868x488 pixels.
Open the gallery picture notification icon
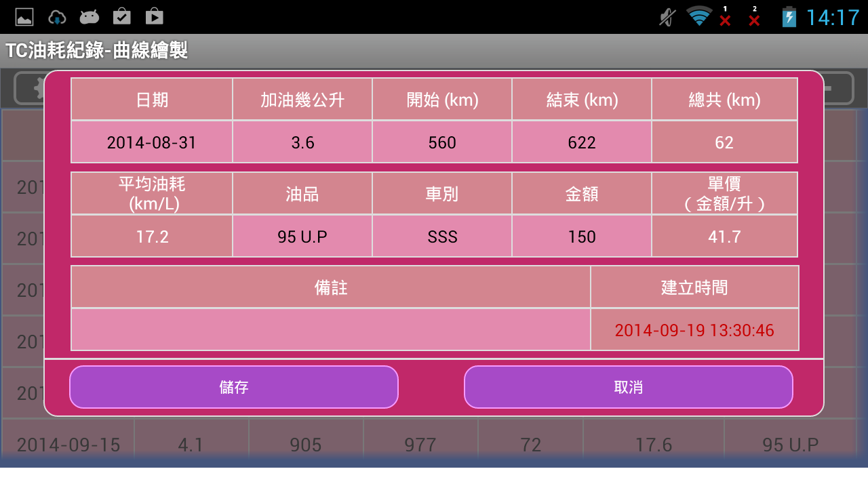coord(24,17)
